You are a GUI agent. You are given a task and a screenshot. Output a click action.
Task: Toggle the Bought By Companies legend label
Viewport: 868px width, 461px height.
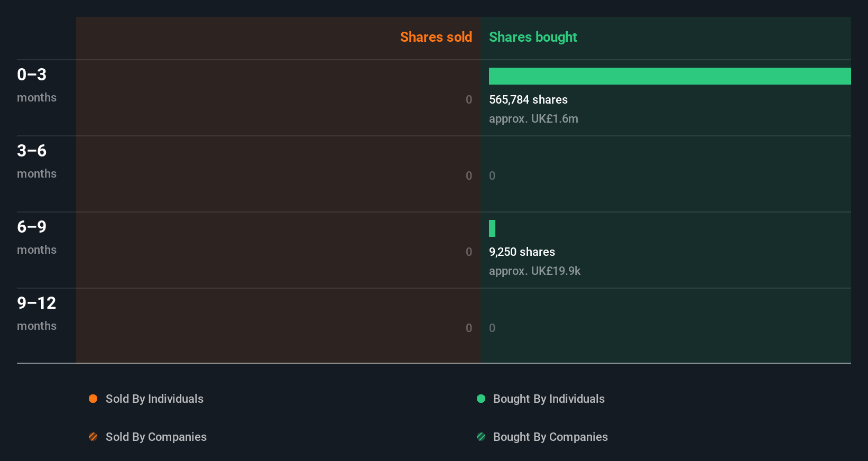point(550,437)
